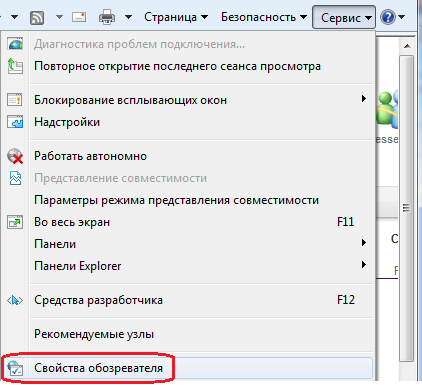Click the vertical scrollbar thumb

pyautogui.click(x=407, y=208)
